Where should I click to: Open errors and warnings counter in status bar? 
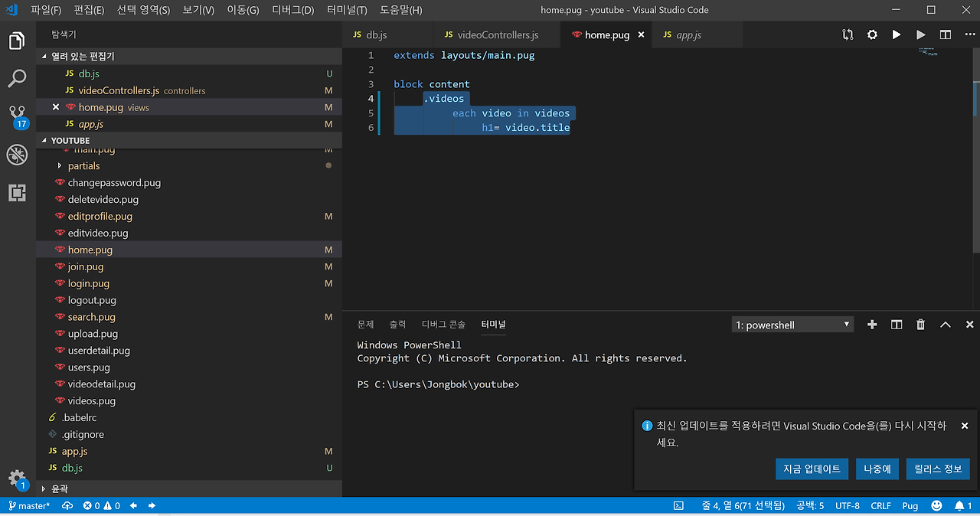[102, 506]
